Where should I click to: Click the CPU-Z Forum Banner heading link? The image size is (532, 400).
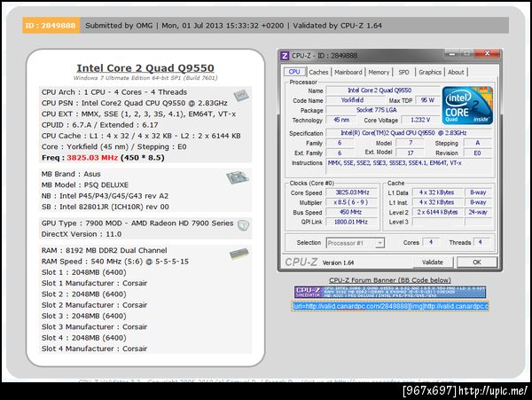click(x=390, y=280)
